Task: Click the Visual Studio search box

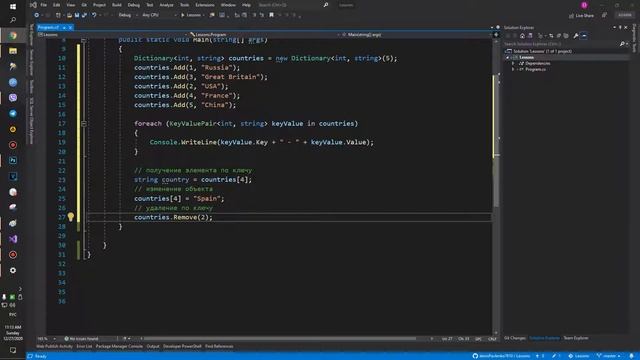Action: tap(293, 5)
